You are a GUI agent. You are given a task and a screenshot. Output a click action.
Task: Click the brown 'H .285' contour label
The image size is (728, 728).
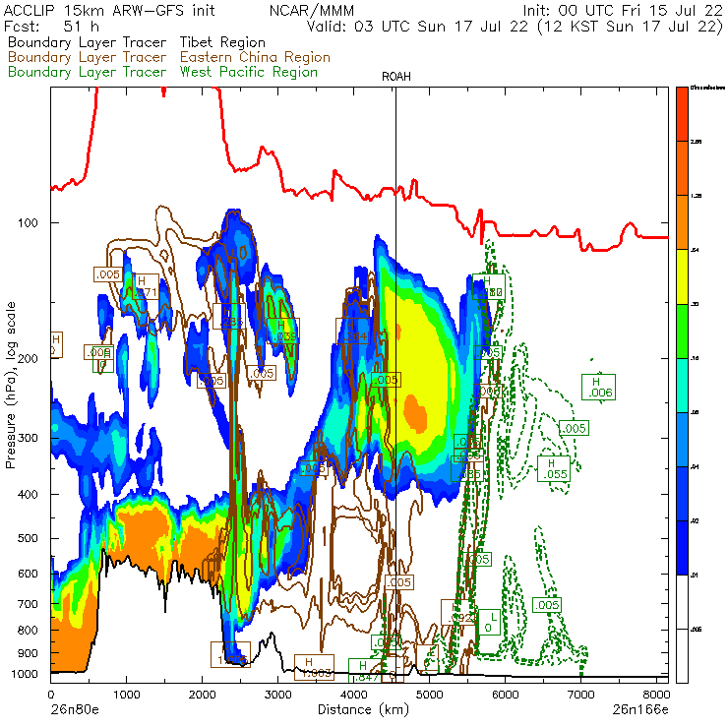[x=229, y=317]
